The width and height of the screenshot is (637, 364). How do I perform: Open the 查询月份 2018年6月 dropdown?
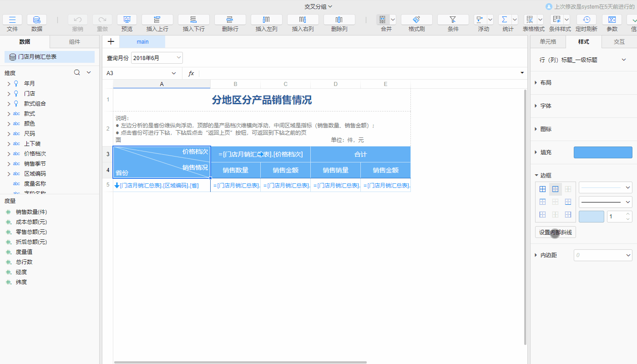pos(157,58)
